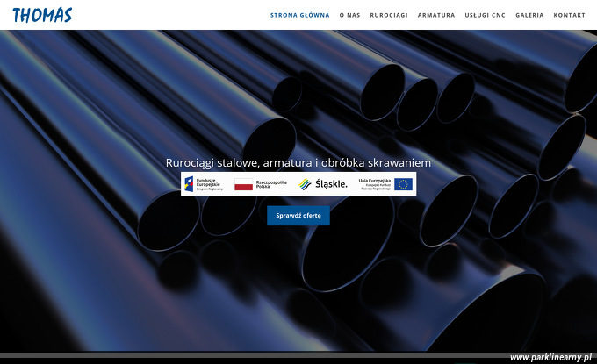Viewport: 597px width, 364px height.
Task: Click the Unia Europejska flag logo
Action: pyautogui.click(x=385, y=184)
